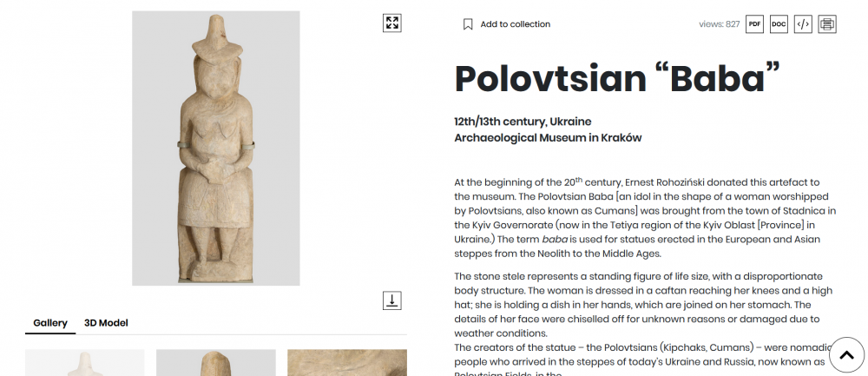Viewport: 868px width, 376px height.
Task: Click the Add to collection link
Action: 515,24
